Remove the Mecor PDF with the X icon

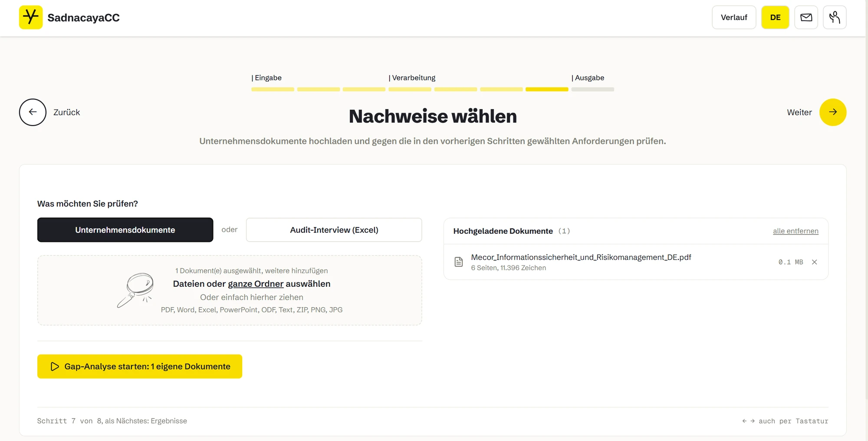coord(814,262)
